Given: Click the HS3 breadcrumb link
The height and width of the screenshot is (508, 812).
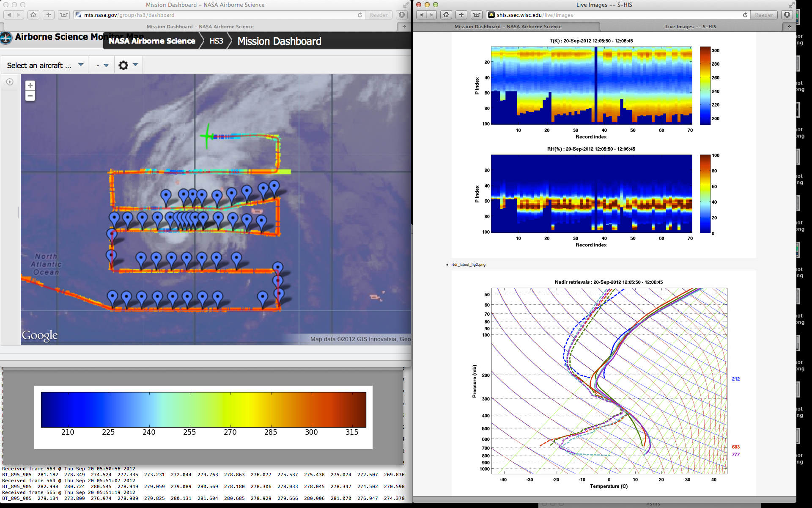Looking at the screenshot, I should pyautogui.click(x=216, y=41).
